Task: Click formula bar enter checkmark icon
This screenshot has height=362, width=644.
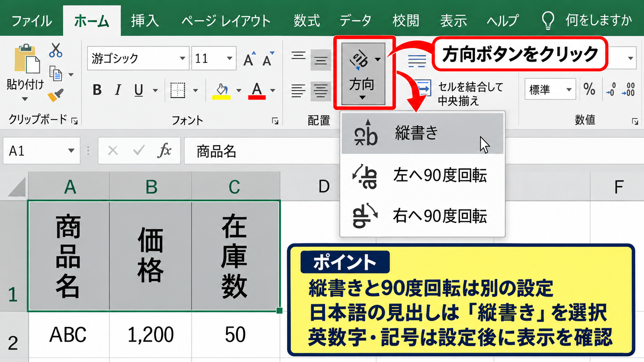Action: click(139, 150)
